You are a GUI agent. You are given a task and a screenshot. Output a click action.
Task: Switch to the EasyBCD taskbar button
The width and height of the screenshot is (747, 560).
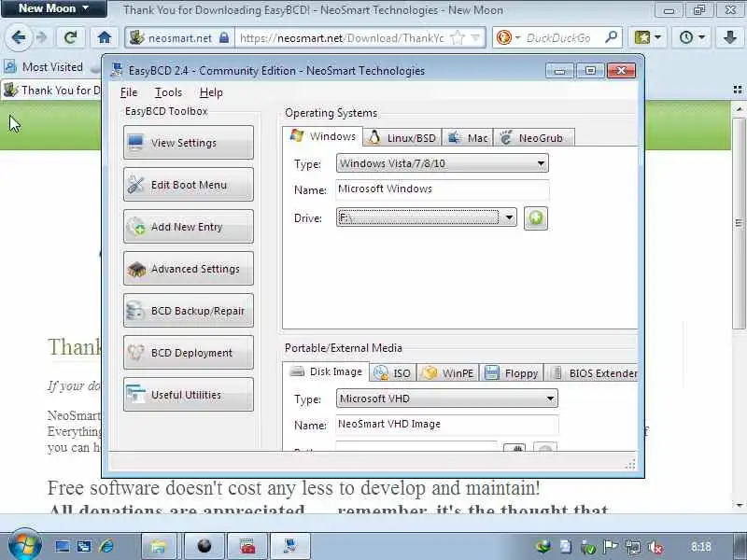[x=290, y=546]
